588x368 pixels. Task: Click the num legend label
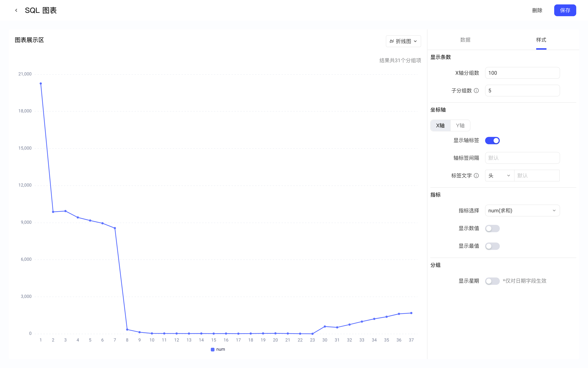click(221, 349)
